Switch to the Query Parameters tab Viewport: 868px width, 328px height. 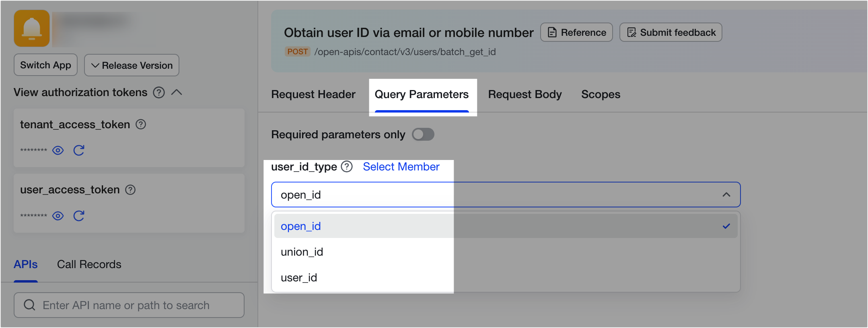[422, 94]
